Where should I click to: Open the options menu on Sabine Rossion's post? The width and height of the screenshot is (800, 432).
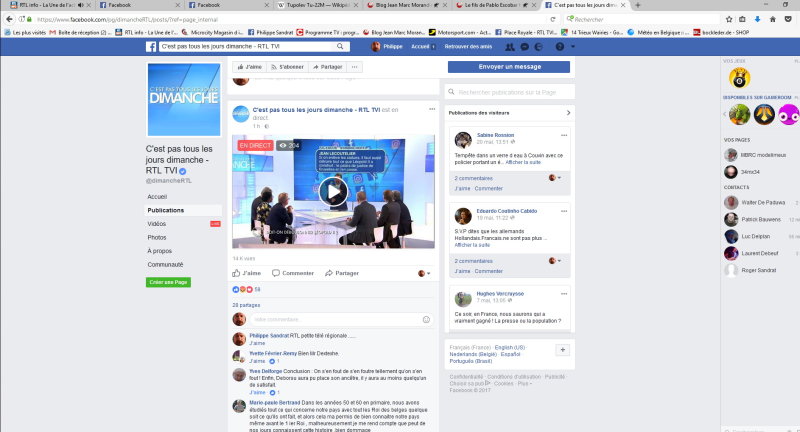pyautogui.click(x=564, y=135)
